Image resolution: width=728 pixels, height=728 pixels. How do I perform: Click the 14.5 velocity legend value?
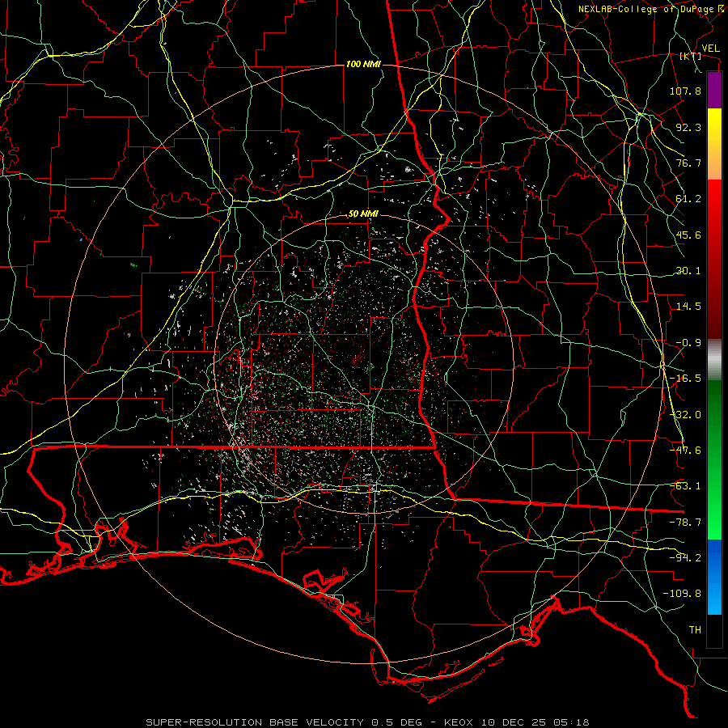688,307
